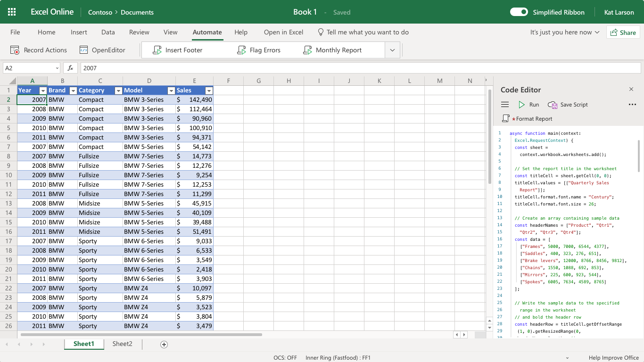This screenshot has width=644, height=362.
Task: Click Help Improve Office link
Action: [x=613, y=358]
